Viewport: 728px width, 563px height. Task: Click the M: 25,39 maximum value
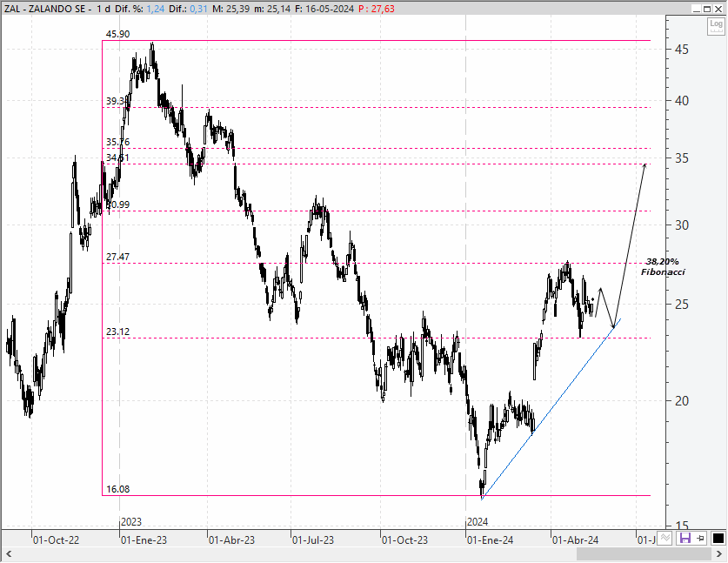click(x=231, y=9)
